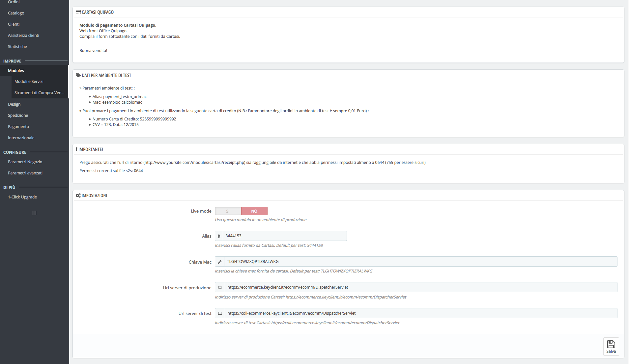Click 'Modulo di pagamento Cartasi Quipago.' heading

[118, 25]
